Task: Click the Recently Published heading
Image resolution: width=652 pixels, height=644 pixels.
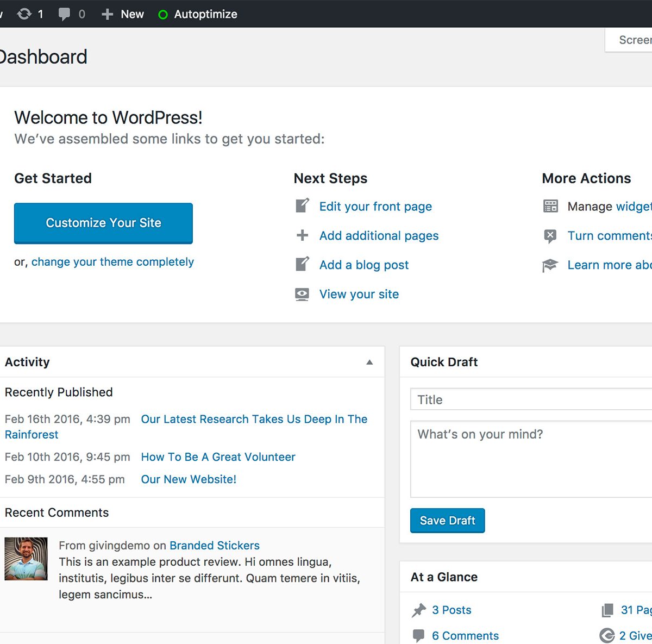Action: 59,392
